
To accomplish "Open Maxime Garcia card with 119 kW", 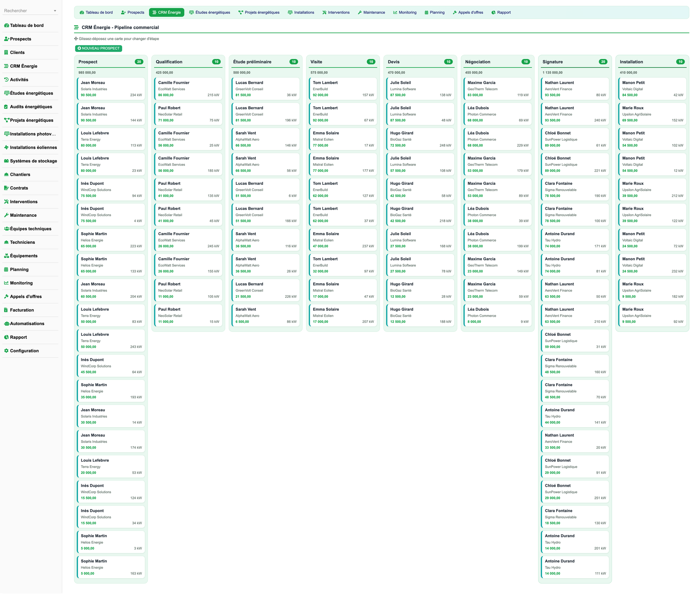I will pos(498,89).
